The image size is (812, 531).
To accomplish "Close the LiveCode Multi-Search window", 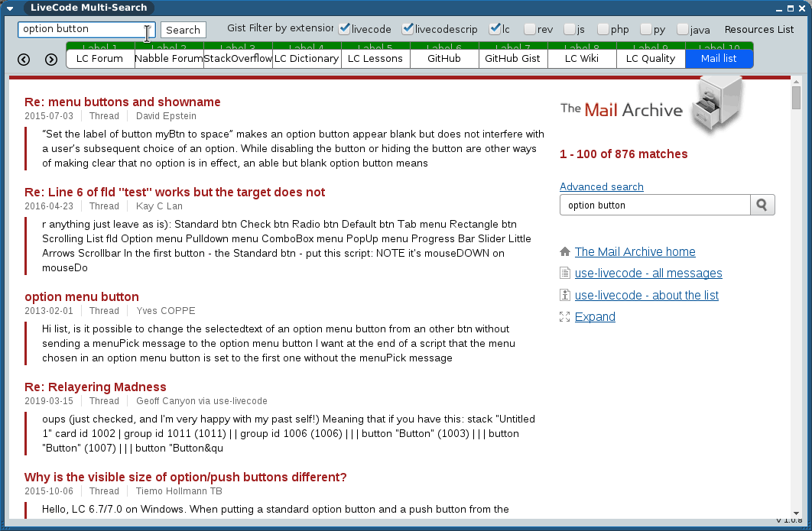I will (801, 8).
